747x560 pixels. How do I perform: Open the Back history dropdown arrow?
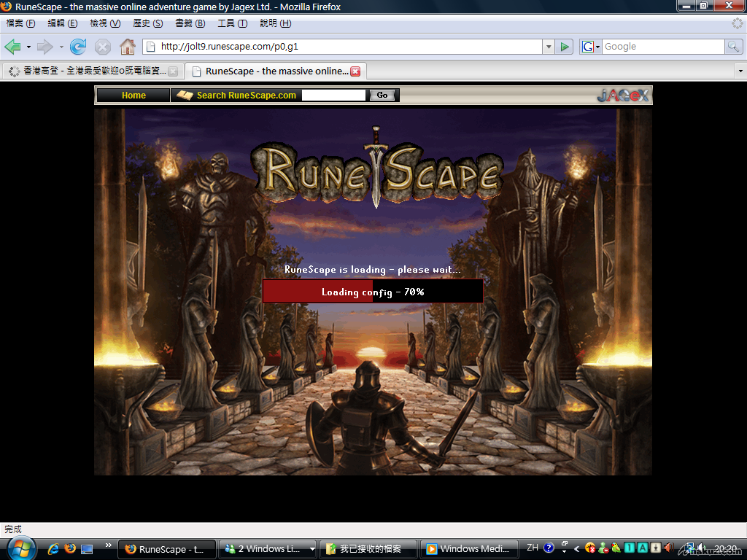pyautogui.click(x=28, y=47)
